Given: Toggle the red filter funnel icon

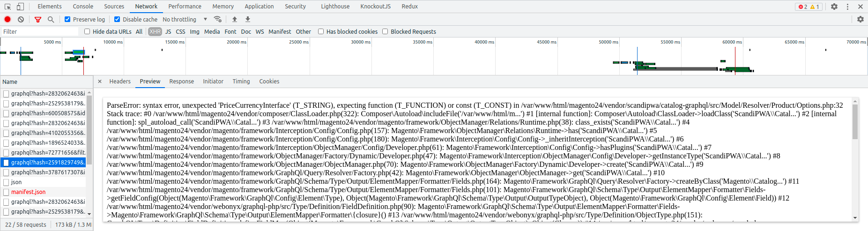Looking at the screenshot, I should (x=38, y=19).
